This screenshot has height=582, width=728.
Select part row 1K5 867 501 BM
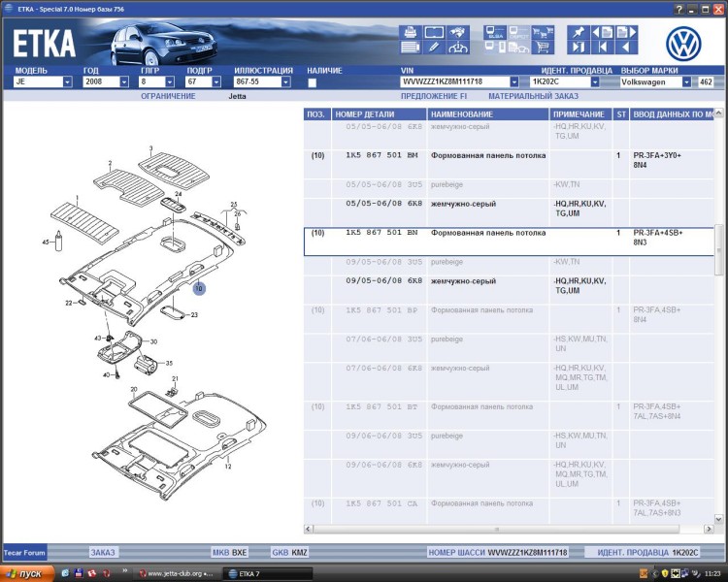[509, 164]
